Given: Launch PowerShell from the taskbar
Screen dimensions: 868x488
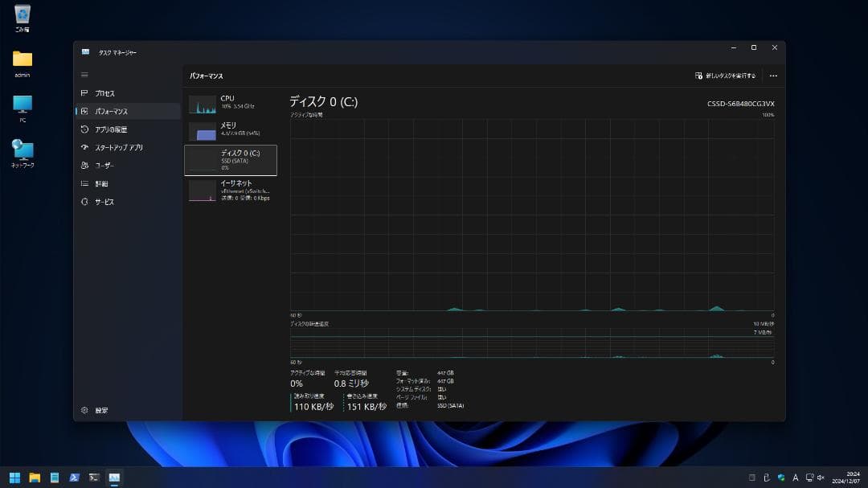Looking at the screenshot, I should (x=74, y=478).
